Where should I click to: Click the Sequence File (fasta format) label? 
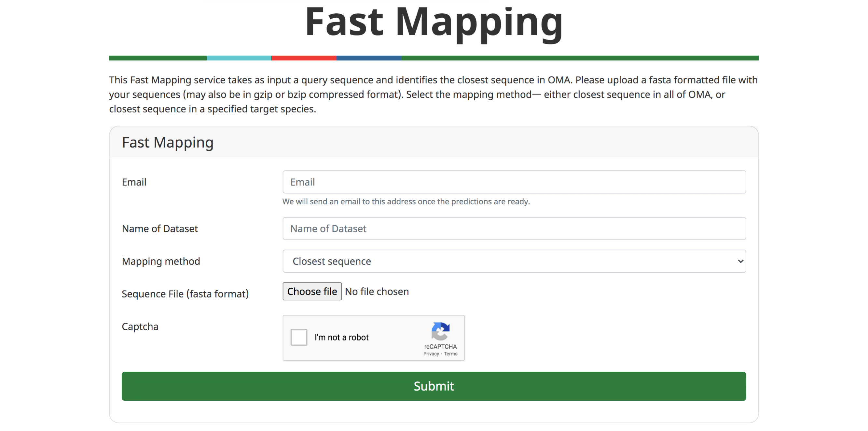185,294
